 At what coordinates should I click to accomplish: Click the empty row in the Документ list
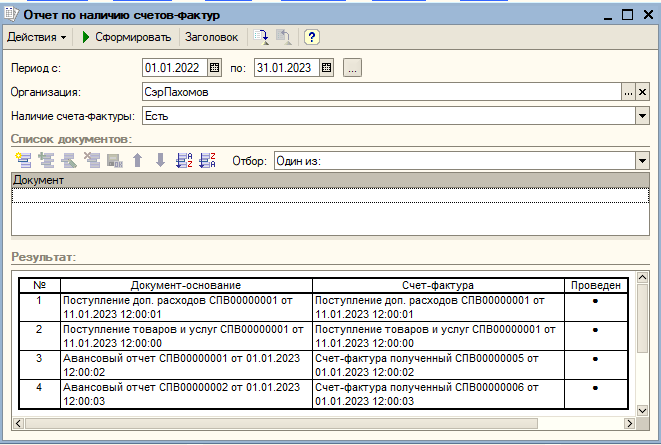(x=330, y=196)
